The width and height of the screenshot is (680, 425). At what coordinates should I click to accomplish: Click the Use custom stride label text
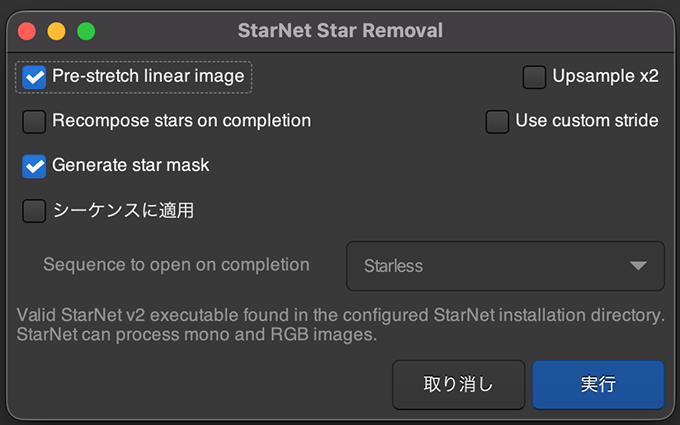tap(586, 122)
